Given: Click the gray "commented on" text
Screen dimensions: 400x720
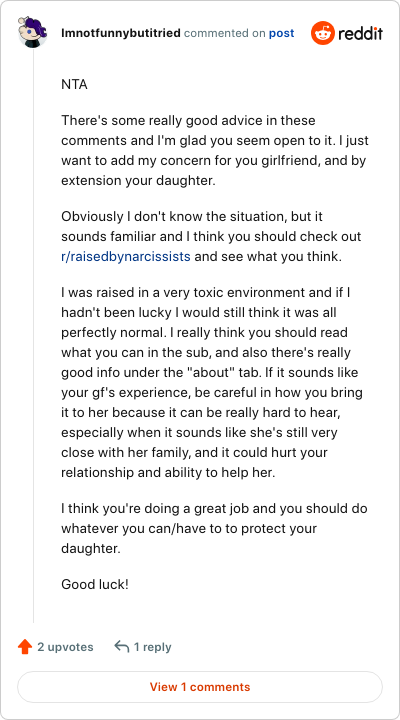Looking at the screenshot, I should coord(225,34).
